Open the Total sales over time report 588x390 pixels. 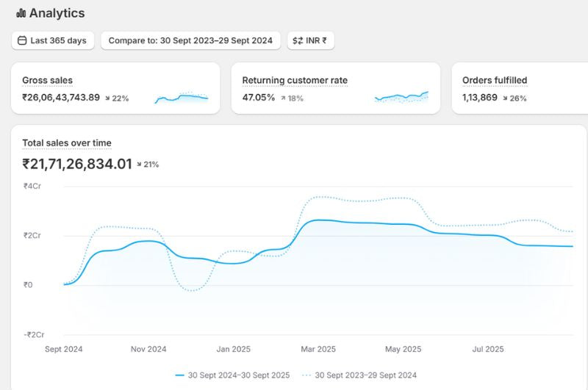point(67,143)
